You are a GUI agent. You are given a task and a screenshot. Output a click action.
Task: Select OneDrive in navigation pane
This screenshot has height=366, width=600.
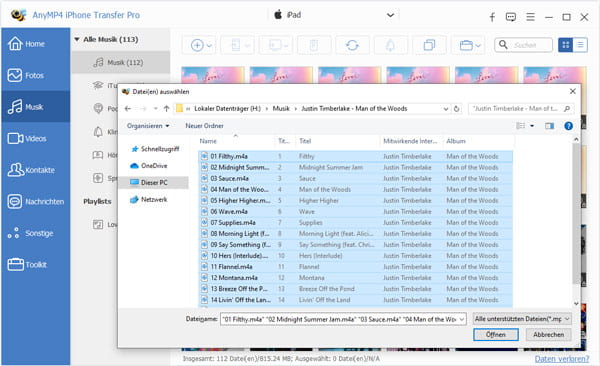point(150,166)
